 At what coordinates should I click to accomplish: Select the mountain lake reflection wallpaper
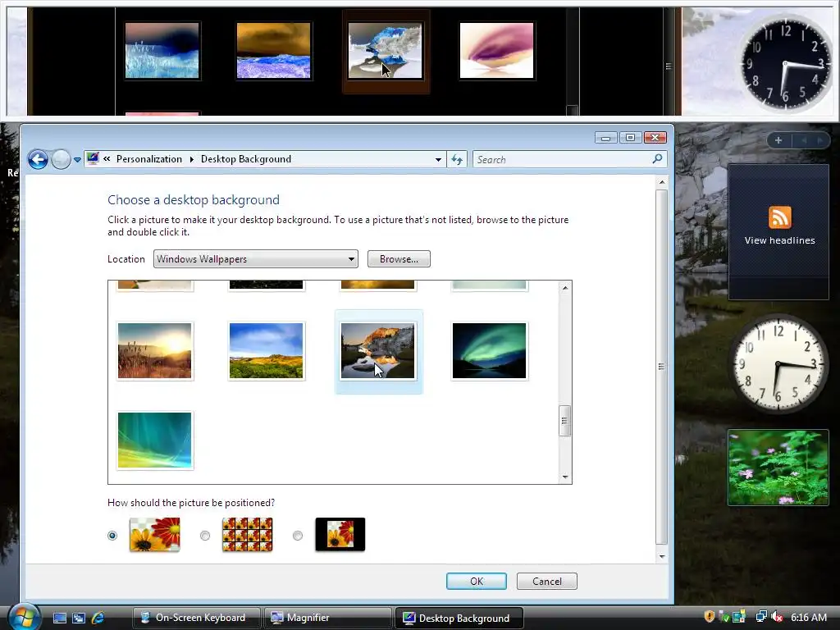click(377, 351)
